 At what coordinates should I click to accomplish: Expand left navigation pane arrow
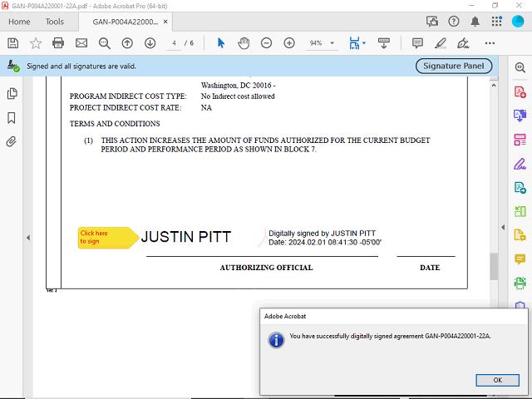(28, 238)
